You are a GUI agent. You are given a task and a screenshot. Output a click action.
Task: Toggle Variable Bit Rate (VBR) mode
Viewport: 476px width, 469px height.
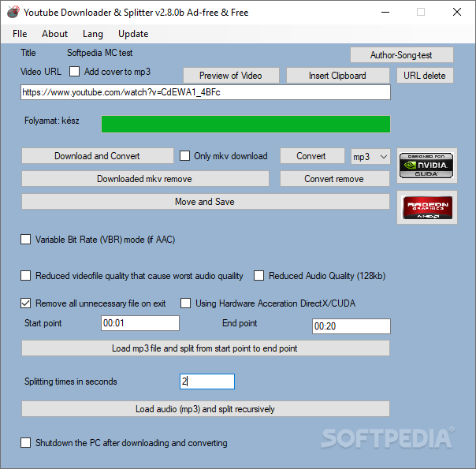25,239
